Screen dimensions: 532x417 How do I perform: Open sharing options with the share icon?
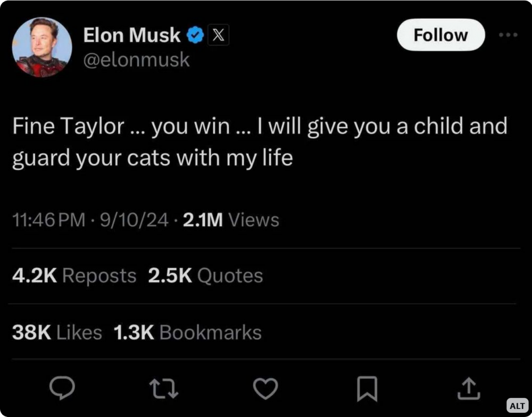click(x=469, y=388)
